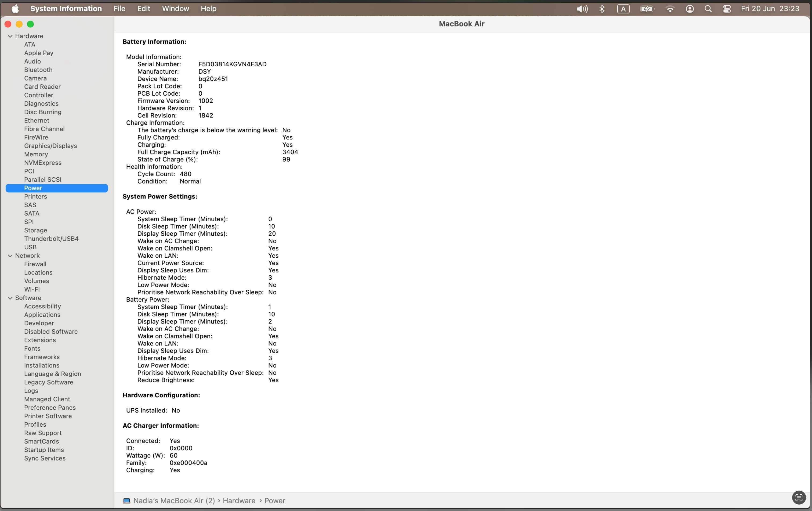Click the Cycle Count value 480
The height and width of the screenshot is (511, 812).
[x=186, y=174]
